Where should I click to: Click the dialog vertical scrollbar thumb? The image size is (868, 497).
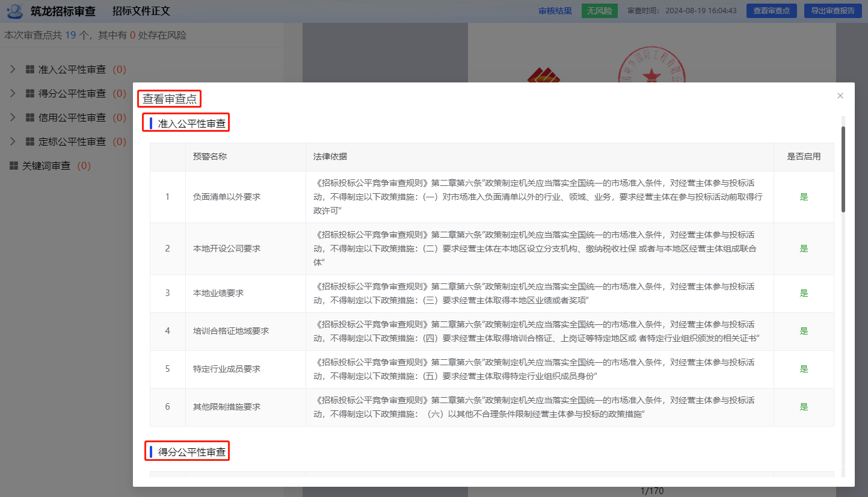[x=843, y=168]
